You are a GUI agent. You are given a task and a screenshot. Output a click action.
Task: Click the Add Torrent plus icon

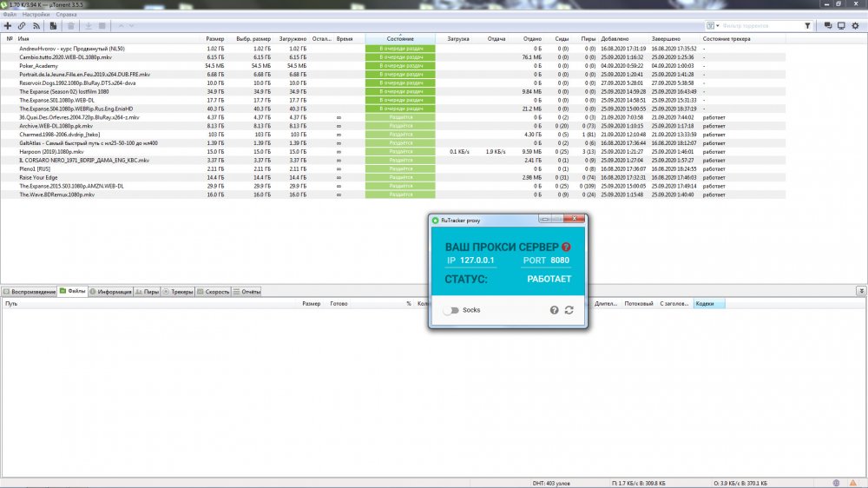(x=9, y=26)
